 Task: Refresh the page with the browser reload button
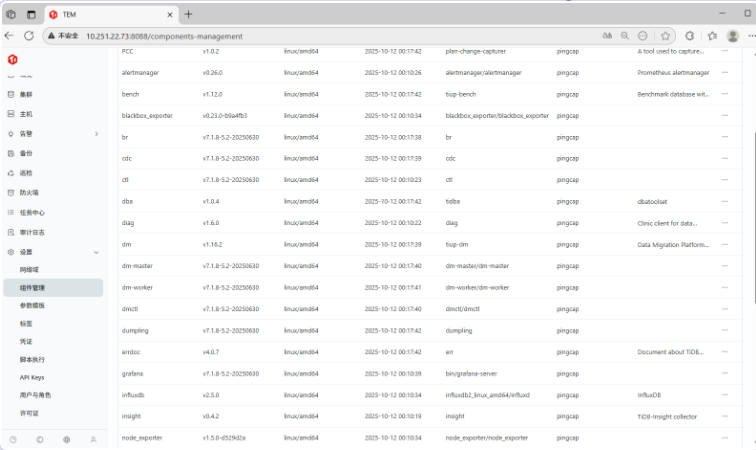[x=29, y=35]
